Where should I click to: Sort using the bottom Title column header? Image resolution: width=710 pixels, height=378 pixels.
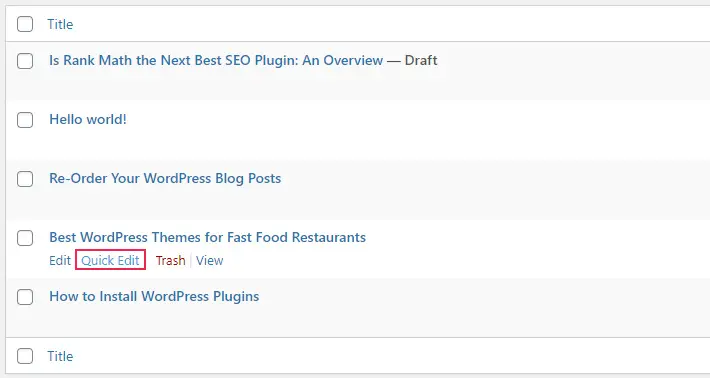60,356
